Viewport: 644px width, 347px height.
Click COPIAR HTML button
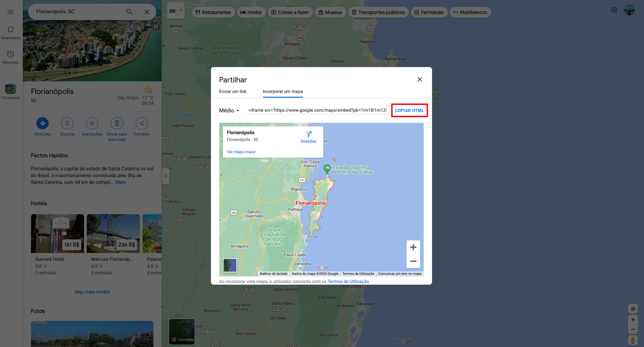click(x=409, y=110)
